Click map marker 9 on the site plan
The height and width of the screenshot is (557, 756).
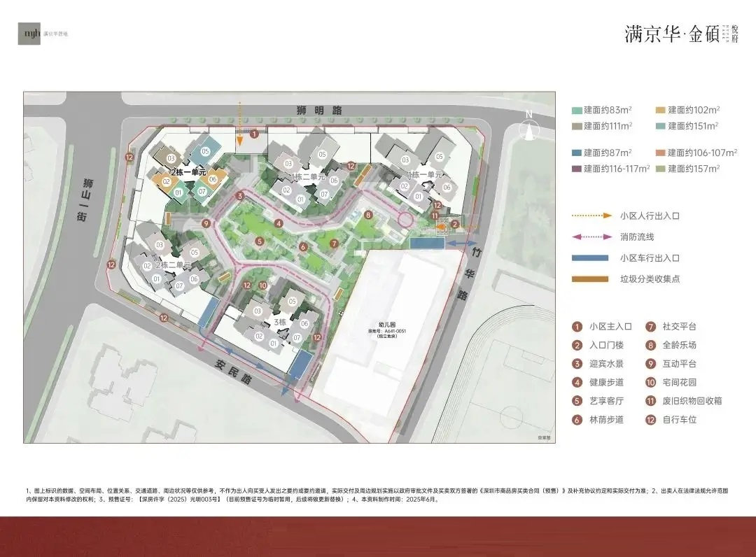coord(206,224)
